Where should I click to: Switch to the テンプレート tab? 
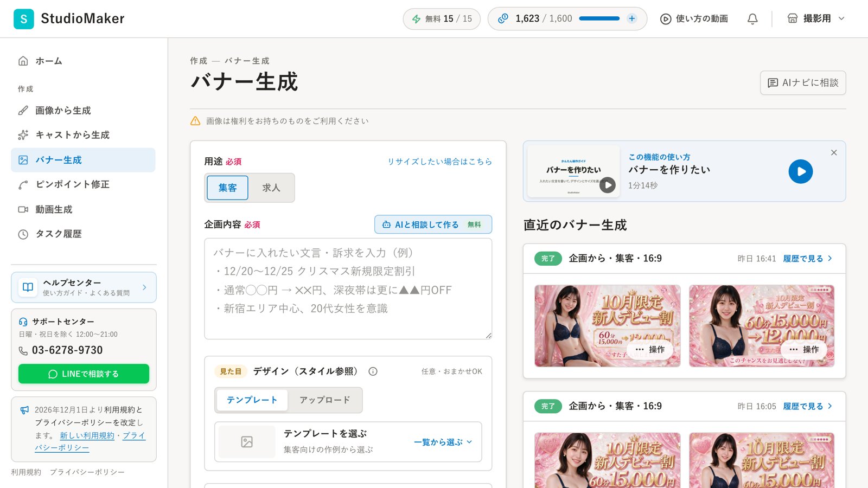point(252,400)
